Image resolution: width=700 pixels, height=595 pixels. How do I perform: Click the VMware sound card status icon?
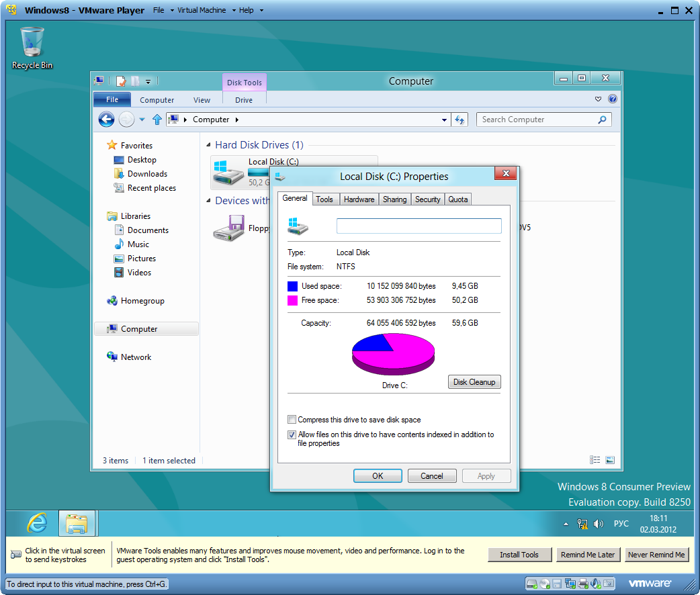(x=595, y=584)
